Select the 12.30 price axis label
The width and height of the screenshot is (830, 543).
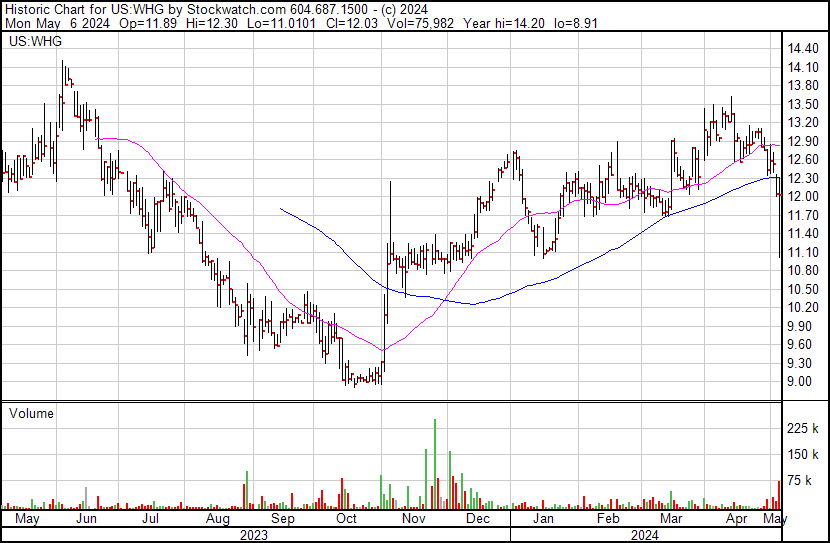(x=803, y=178)
